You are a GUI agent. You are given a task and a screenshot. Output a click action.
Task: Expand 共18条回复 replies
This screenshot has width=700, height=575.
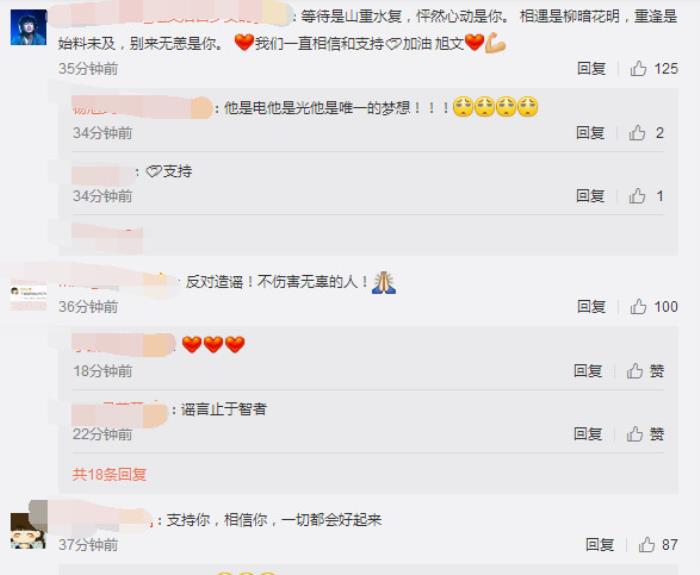coord(109,474)
